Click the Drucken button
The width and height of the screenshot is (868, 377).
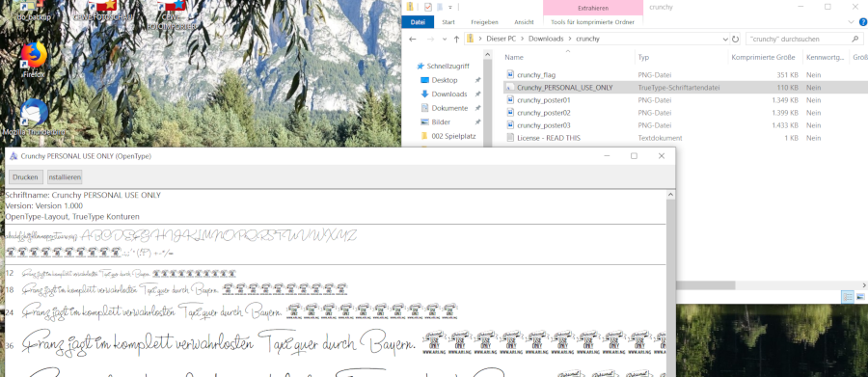[x=25, y=177]
